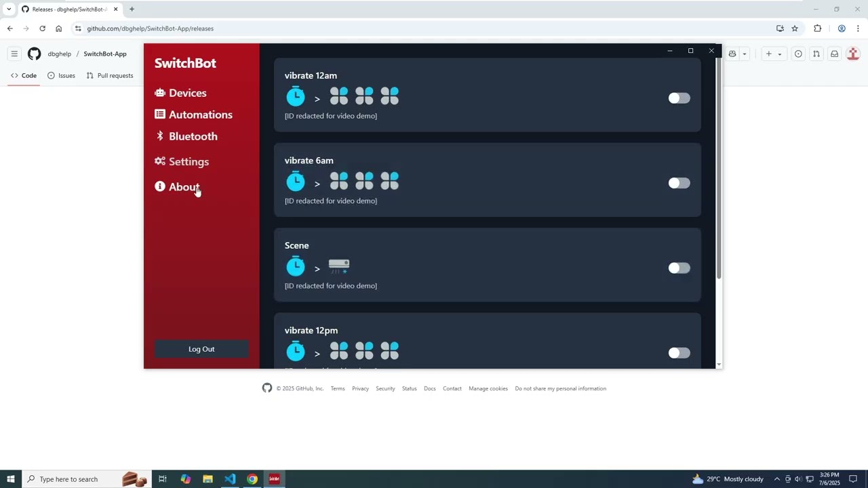Switch to the Code tab on GitHub
Screen dimensions: 868x488
click(24, 75)
